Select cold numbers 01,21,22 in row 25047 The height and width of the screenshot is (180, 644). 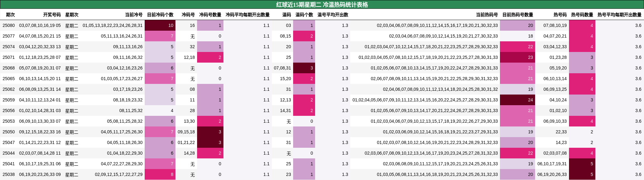(x=186, y=142)
